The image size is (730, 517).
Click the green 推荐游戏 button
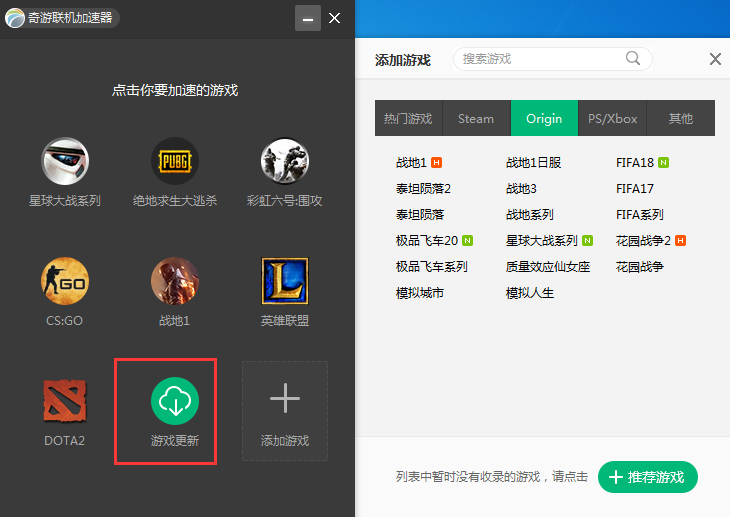(x=648, y=477)
